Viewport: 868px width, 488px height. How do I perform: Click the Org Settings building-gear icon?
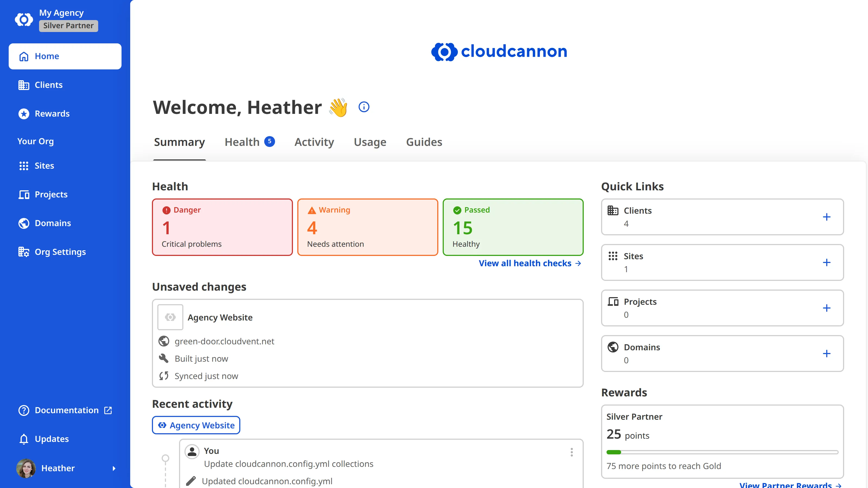point(24,252)
